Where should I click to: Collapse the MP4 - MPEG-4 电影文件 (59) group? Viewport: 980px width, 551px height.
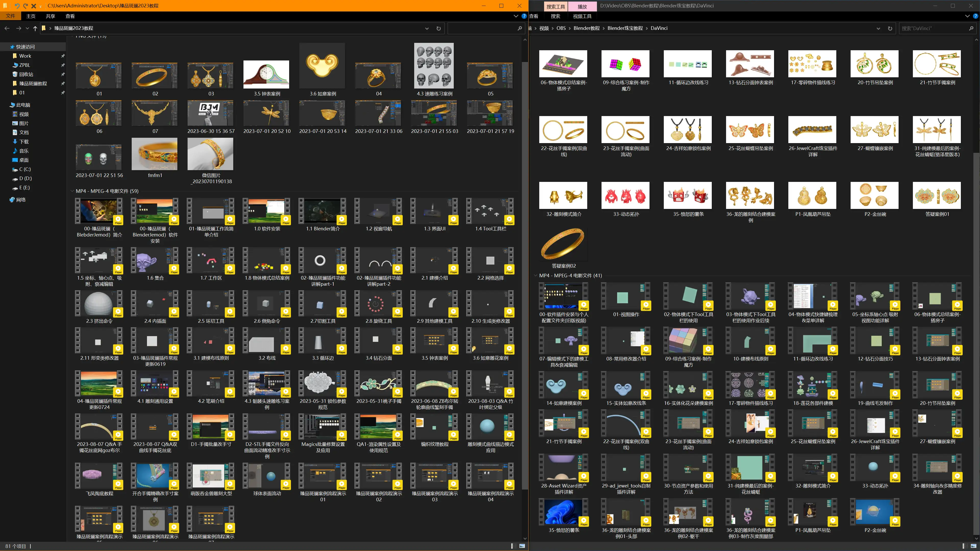tap(72, 191)
